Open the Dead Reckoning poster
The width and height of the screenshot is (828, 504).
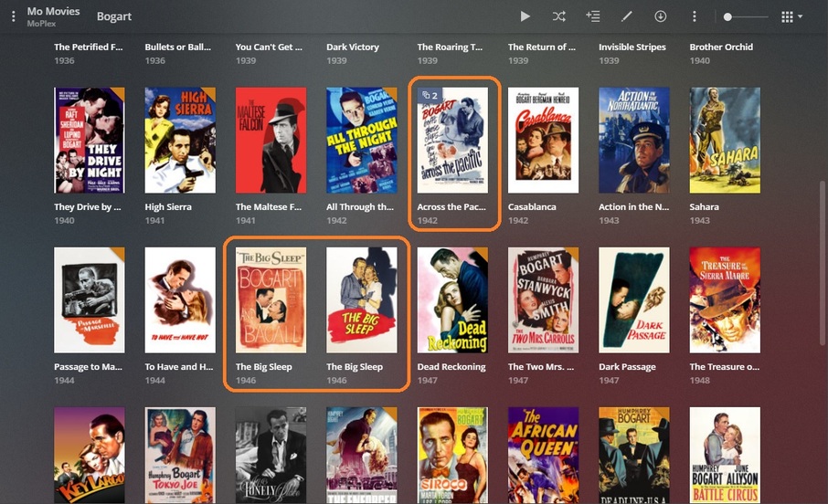452,300
